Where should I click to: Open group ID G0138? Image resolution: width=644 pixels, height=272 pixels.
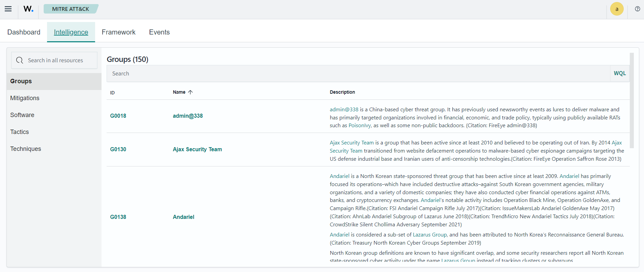[118, 217]
